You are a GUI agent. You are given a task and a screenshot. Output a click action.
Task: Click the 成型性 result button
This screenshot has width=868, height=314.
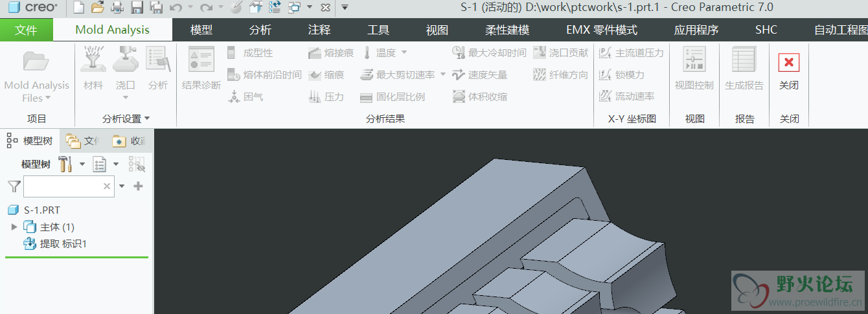coord(251,52)
